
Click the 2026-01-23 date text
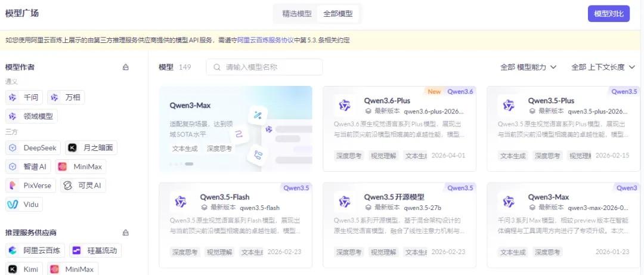[612, 252]
